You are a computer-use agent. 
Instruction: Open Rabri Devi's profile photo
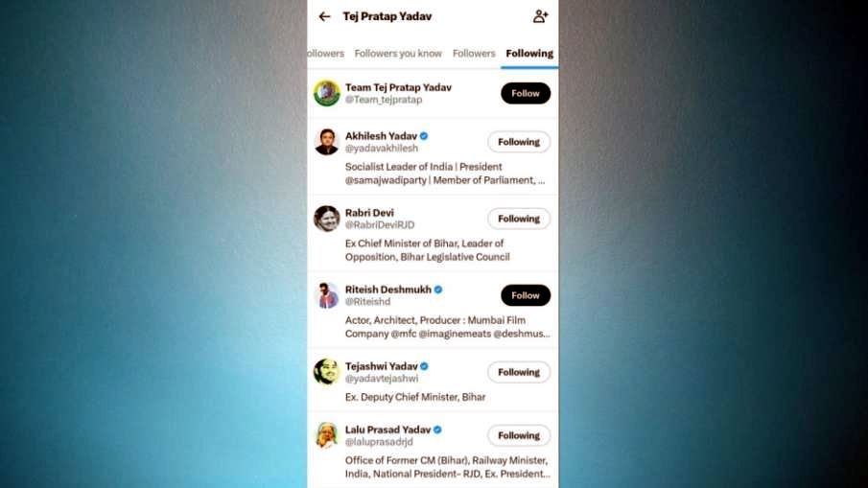click(x=327, y=218)
